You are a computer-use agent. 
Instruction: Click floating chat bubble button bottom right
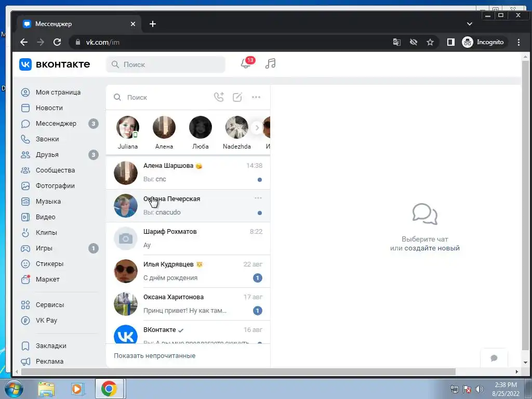(495, 358)
